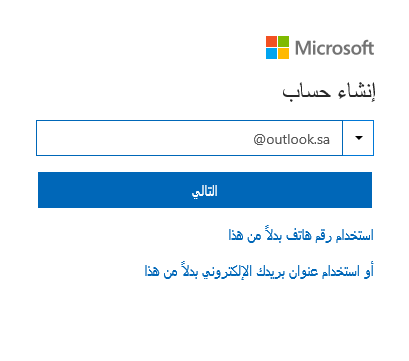
Task: Click the yellow square in Microsoft logo
Action: point(283,53)
